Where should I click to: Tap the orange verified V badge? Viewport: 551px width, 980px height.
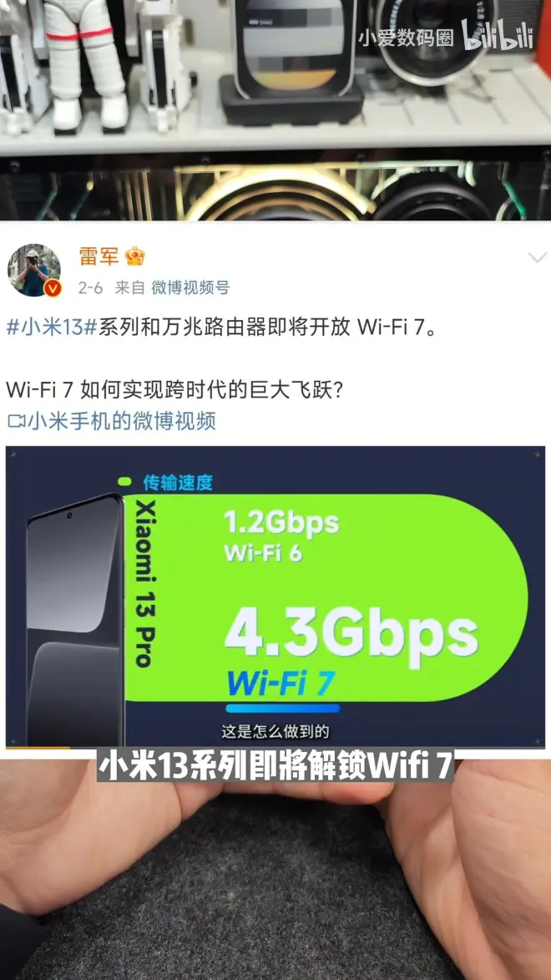coord(53,289)
